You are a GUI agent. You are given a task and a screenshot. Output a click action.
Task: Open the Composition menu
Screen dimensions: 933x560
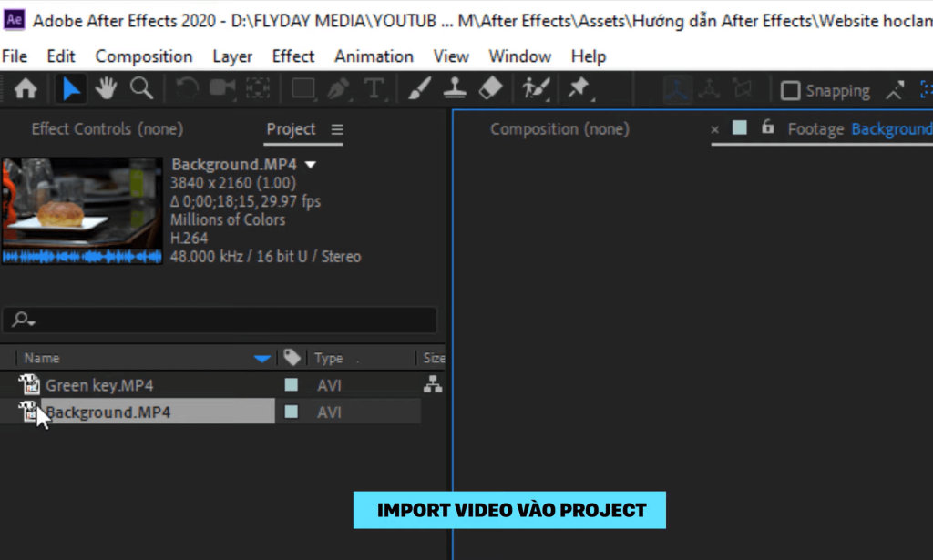(143, 56)
